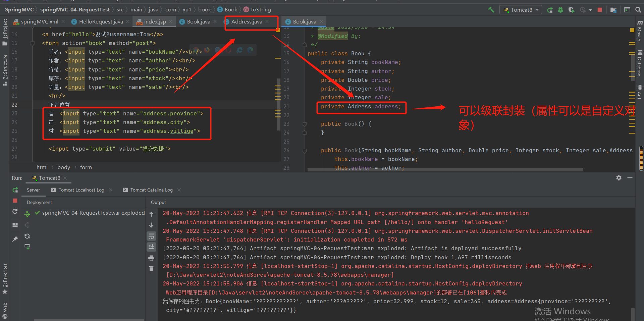Collapse the form tag at line 15
Viewport: 644px width, 321px height.
click(33, 43)
